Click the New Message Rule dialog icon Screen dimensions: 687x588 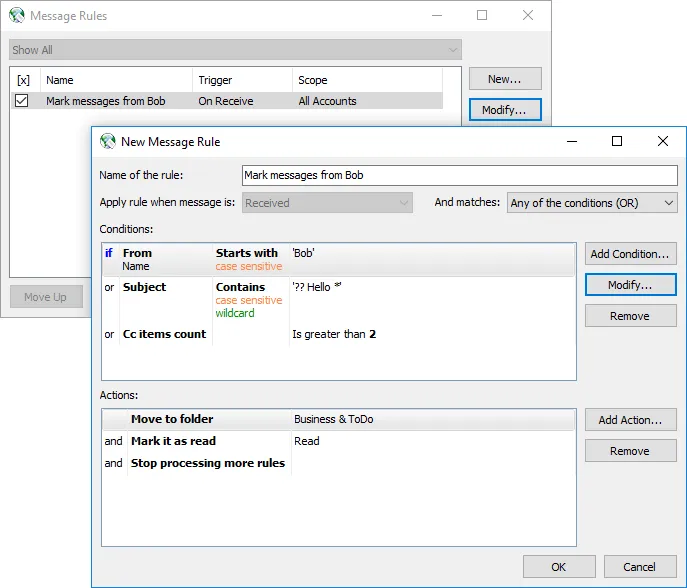click(108, 142)
